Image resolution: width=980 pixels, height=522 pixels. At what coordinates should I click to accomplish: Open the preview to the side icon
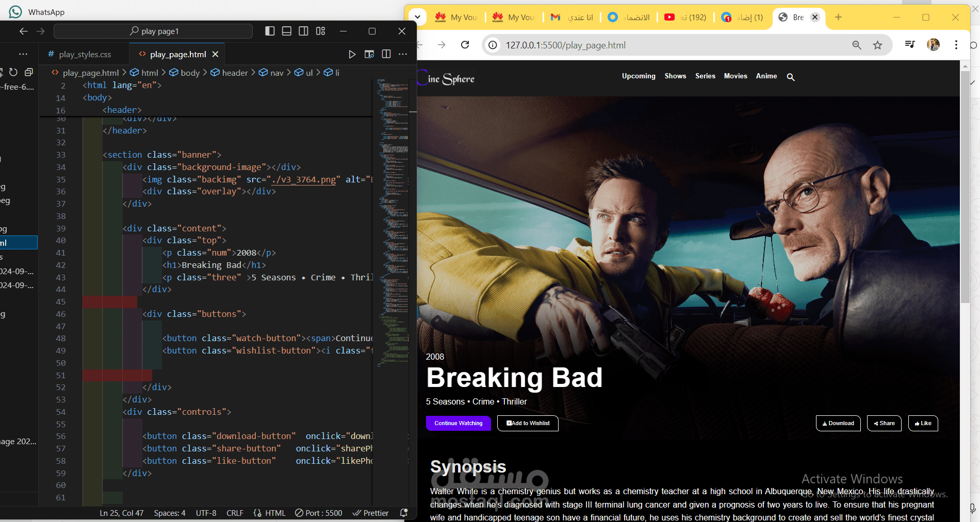point(369,54)
